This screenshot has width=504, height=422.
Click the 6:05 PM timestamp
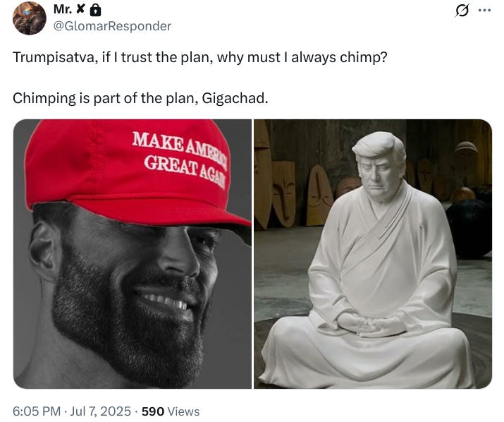(x=37, y=411)
